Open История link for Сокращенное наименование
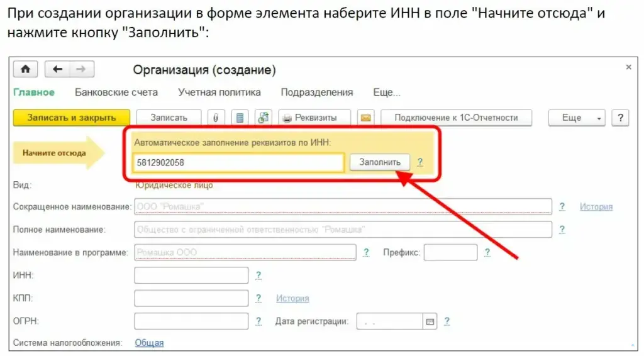Viewport: 644px width, 356px height. pyautogui.click(x=596, y=206)
